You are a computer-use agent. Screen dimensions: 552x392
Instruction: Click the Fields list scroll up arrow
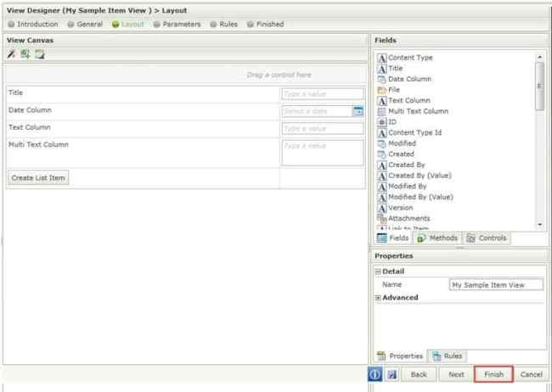(539, 57)
